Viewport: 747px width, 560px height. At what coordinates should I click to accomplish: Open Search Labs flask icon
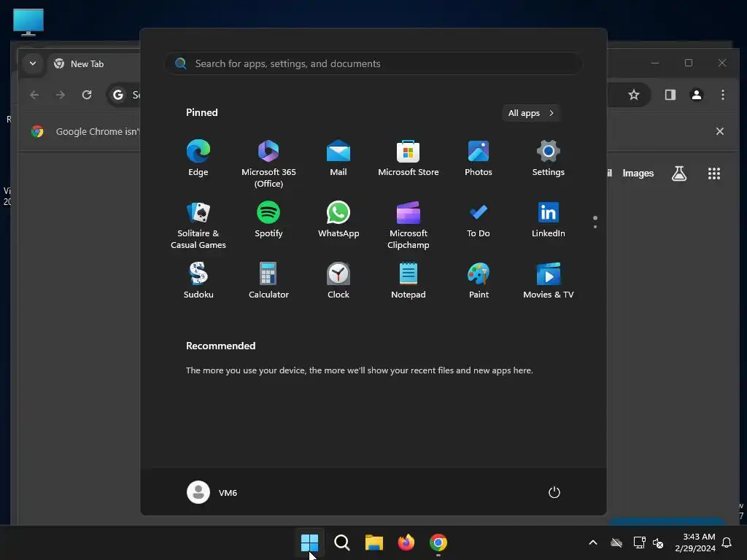click(x=679, y=174)
